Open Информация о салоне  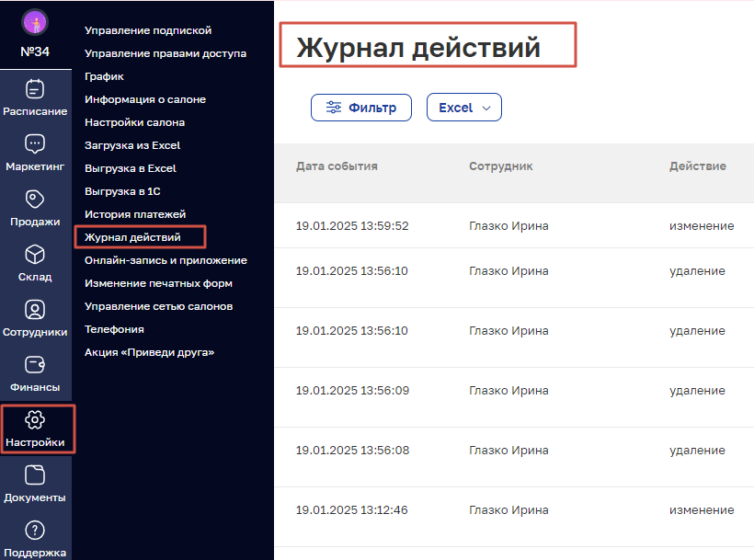[145, 99]
